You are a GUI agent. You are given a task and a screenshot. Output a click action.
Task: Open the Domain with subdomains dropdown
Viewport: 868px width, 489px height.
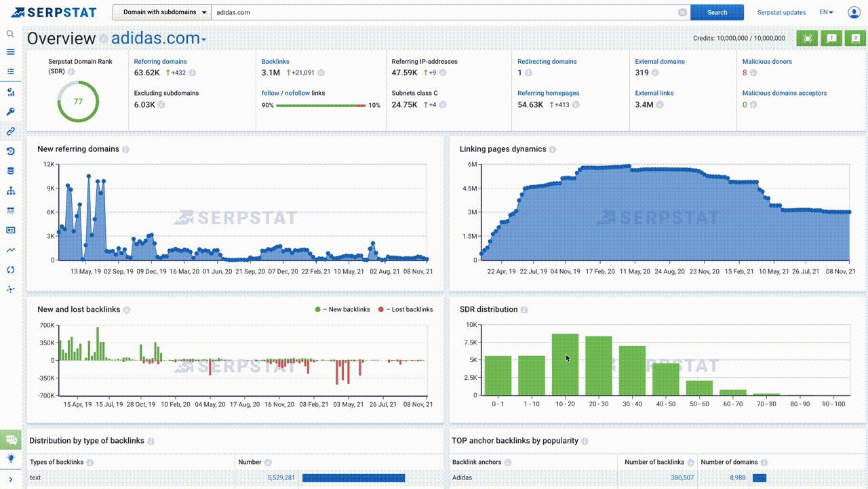click(161, 12)
